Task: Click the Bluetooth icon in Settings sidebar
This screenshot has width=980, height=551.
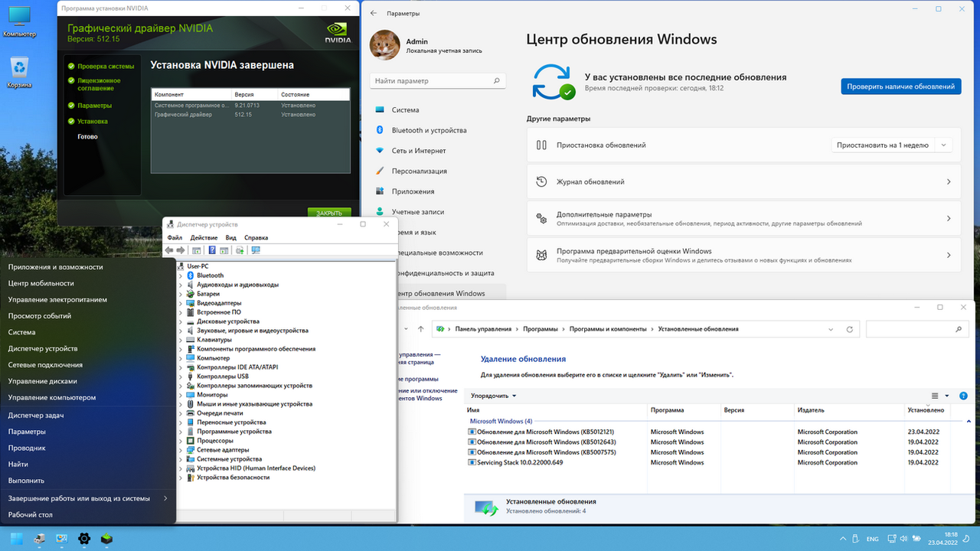Action: click(380, 130)
